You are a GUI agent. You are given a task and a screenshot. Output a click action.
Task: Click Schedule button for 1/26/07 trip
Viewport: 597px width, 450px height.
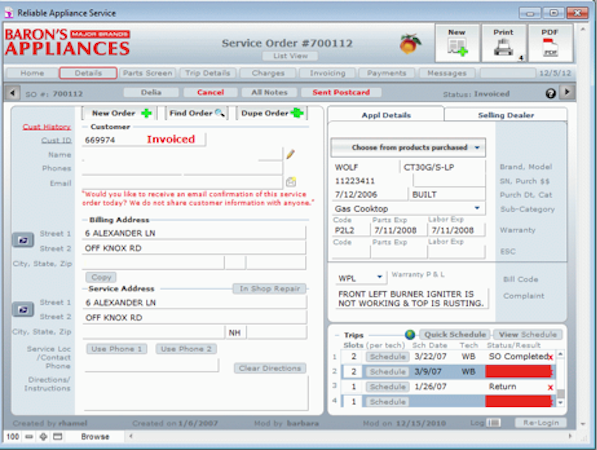pyautogui.click(x=388, y=387)
